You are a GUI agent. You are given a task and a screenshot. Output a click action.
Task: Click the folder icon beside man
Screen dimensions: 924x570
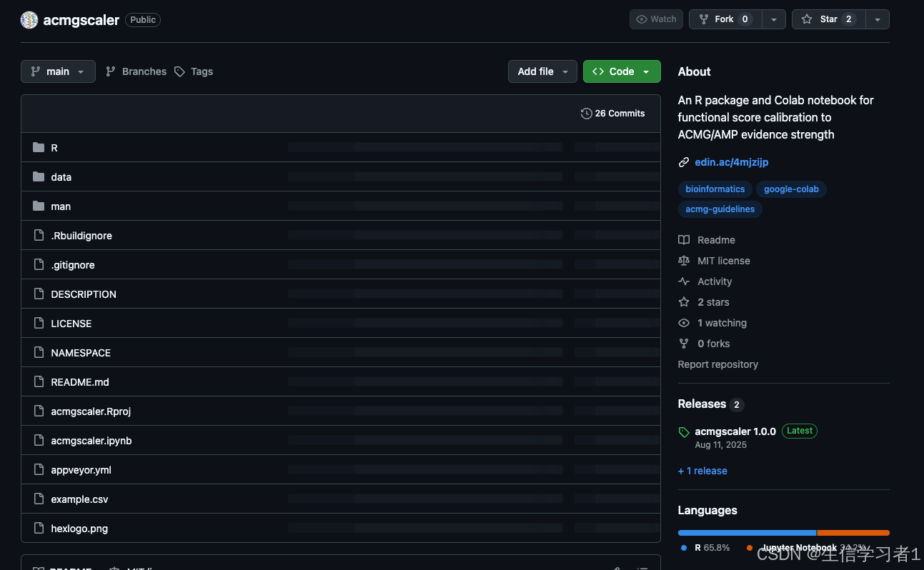39,206
